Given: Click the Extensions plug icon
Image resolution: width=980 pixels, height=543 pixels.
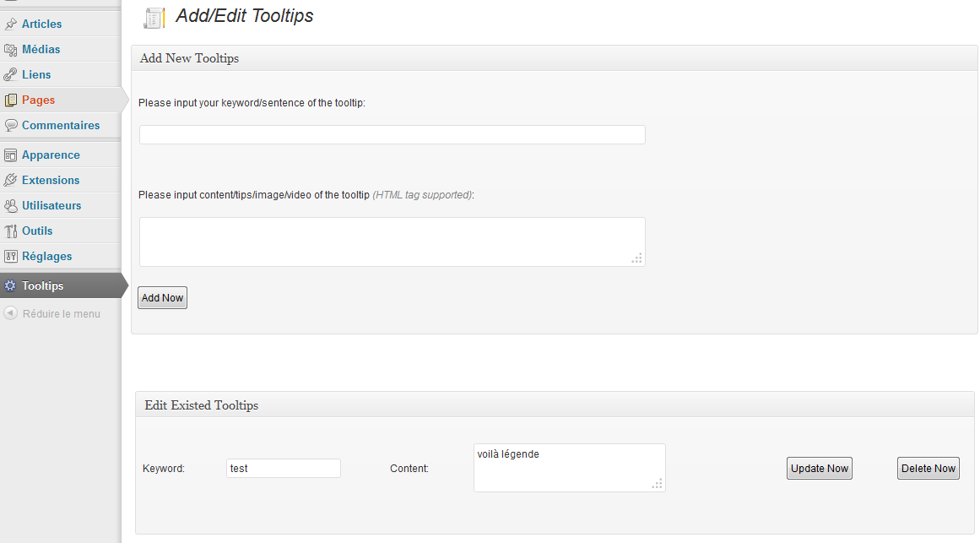Looking at the screenshot, I should (x=11, y=180).
